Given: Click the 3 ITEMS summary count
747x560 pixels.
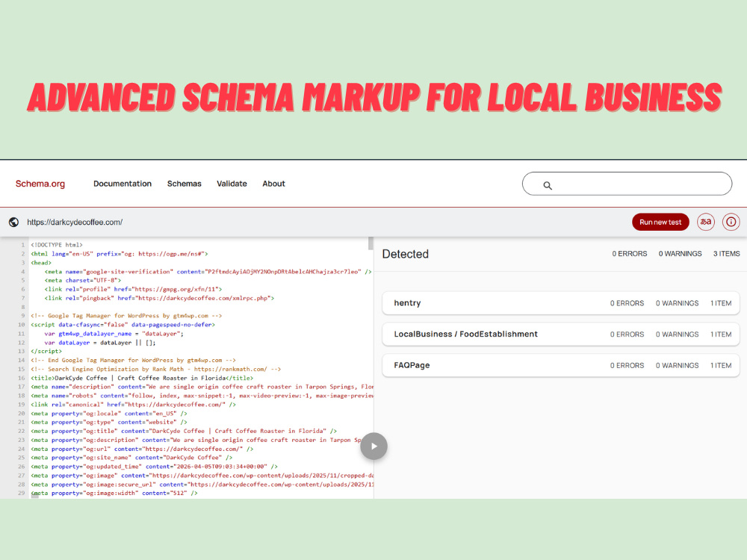Looking at the screenshot, I should [x=726, y=254].
